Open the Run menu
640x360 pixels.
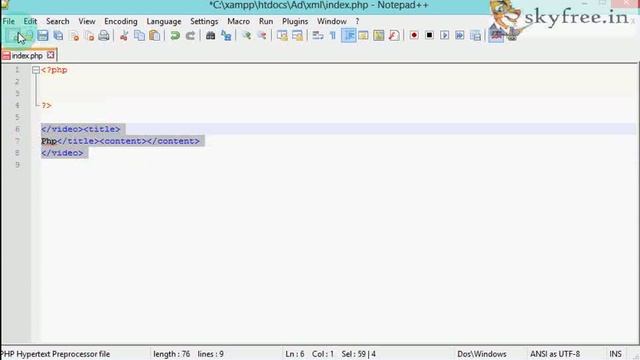266,21
